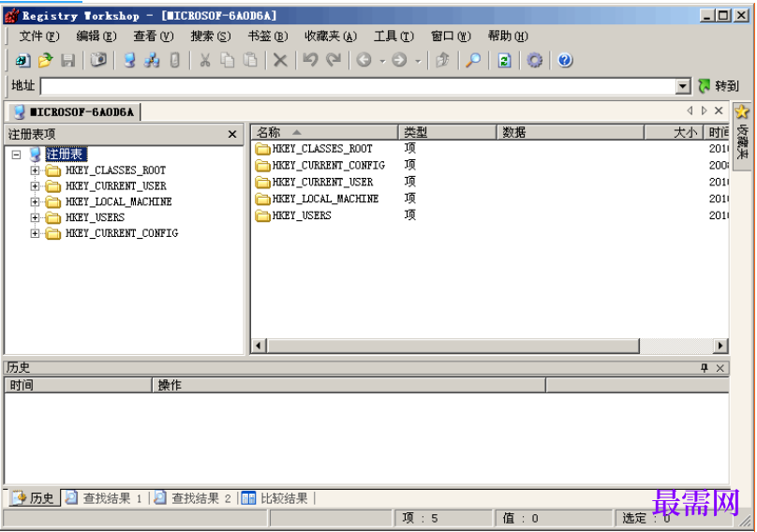Image resolution: width=757 pixels, height=532 pixels.
Task: Switch to the 查找结果 1 tab
Action: [x=104, y=498]
